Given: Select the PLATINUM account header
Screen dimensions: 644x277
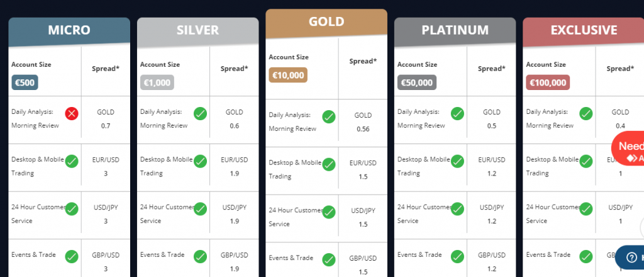Looking at the screenshot, I should [455, 30].
